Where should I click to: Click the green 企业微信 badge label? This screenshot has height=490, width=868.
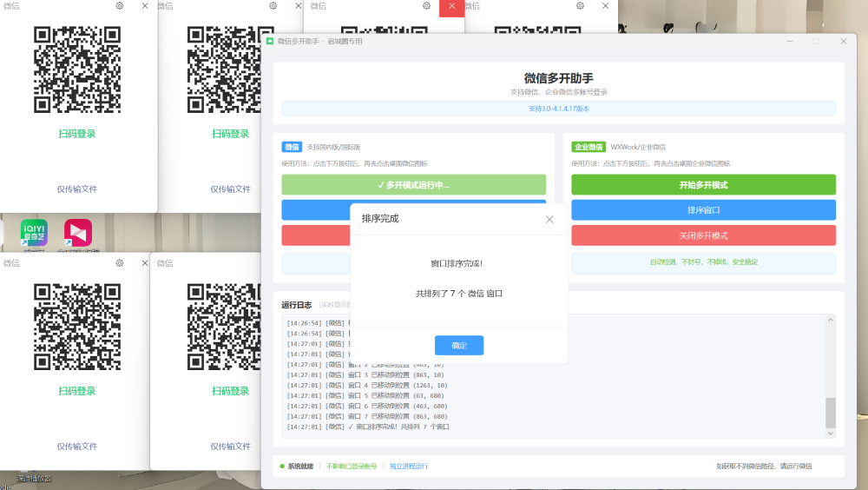(x=589, y=147)
